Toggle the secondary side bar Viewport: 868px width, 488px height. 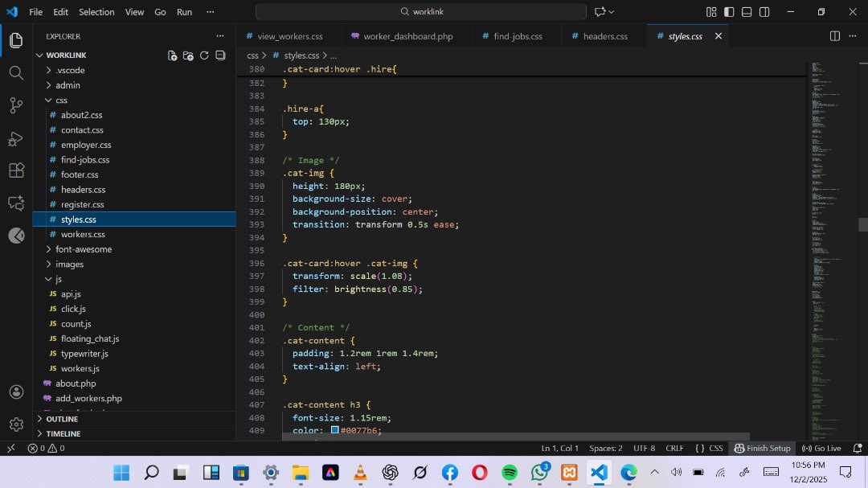(x=764, y=12)
